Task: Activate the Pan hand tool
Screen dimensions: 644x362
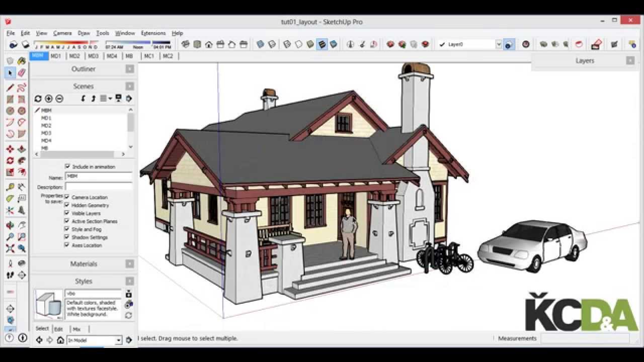Action: pyautogui.click(x=22, y=225)
